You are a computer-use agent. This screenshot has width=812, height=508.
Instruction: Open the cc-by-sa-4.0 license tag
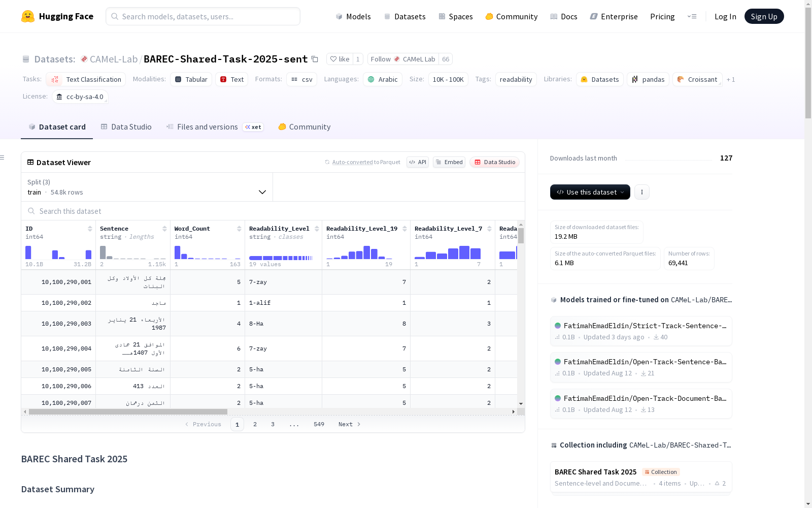click(80, 97)
